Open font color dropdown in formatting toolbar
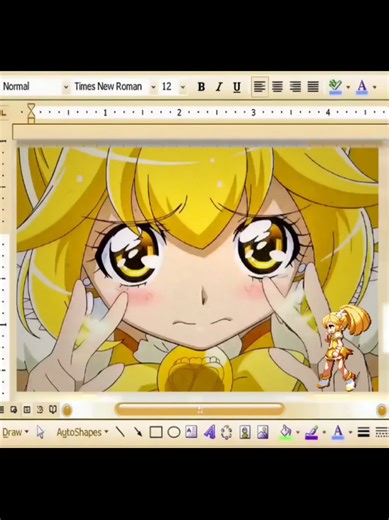 pos(375,87)
